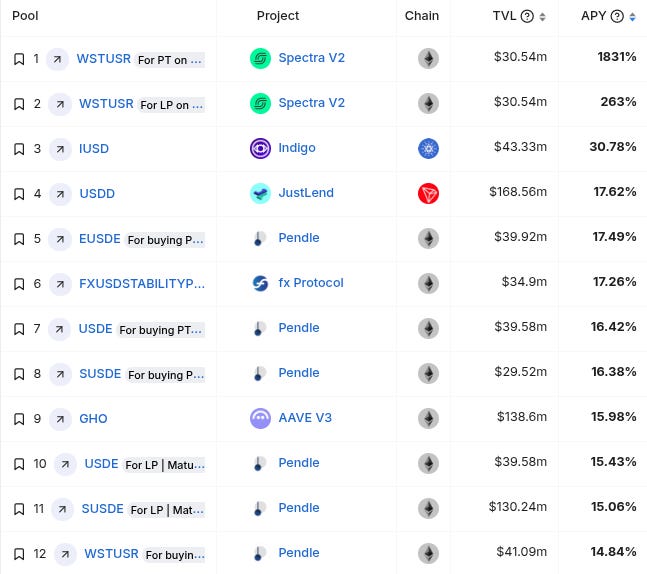Screen dimensions: 647x574
Task: Click the Tron chain icon for USDD
Action: pos(428,193)
